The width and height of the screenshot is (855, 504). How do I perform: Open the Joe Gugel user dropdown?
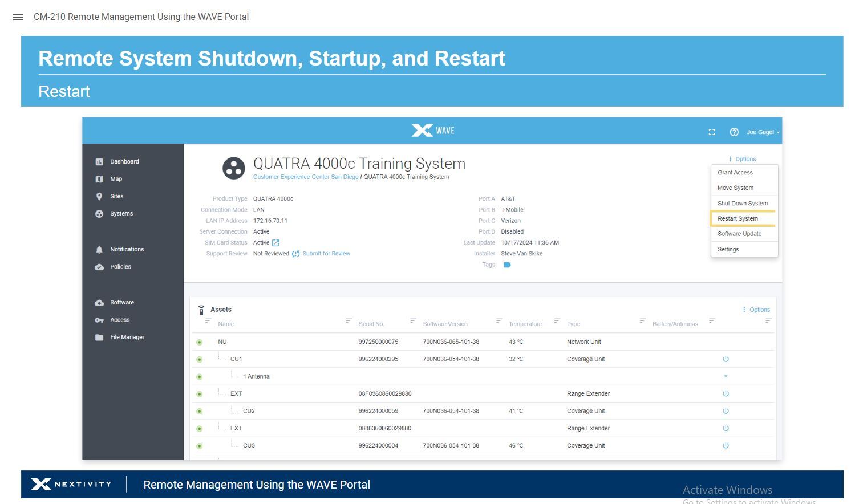(763, 132)
